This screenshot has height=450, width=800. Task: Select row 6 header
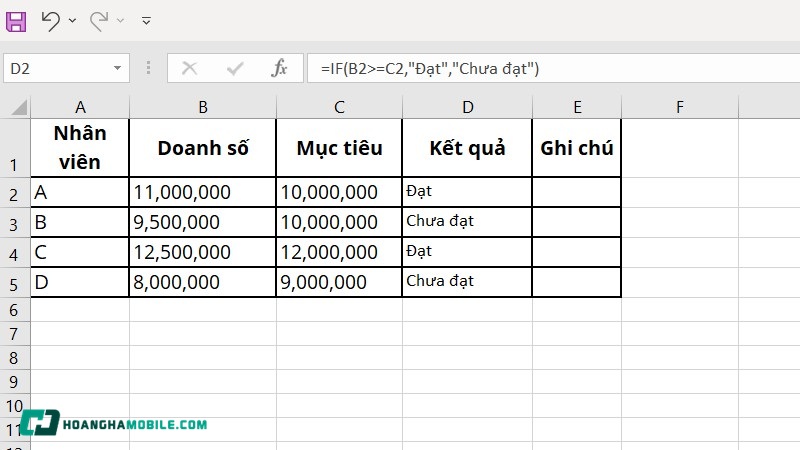[x=15, y=310]
